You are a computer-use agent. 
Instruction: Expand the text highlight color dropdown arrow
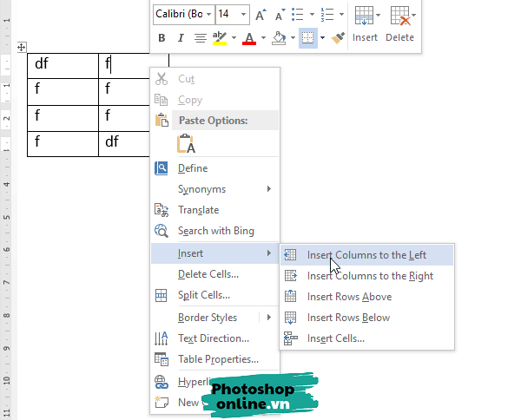234,38
